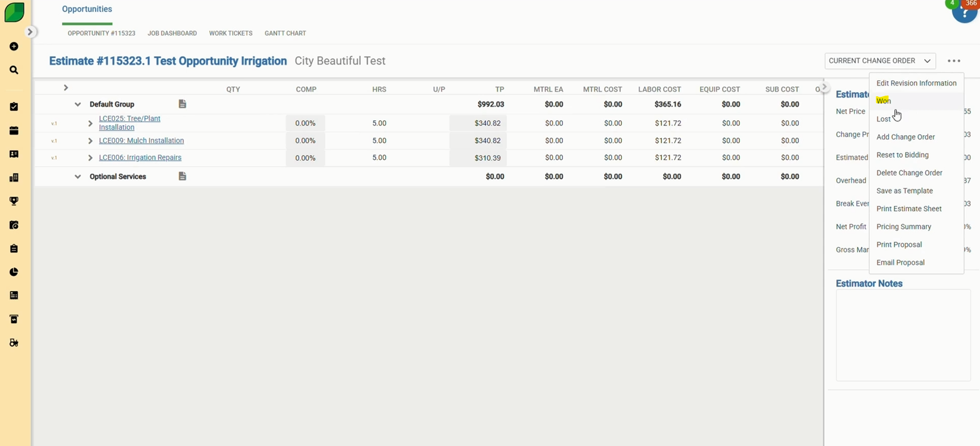
Task: Click the LABOR COST column header
Action: [660, 89]
